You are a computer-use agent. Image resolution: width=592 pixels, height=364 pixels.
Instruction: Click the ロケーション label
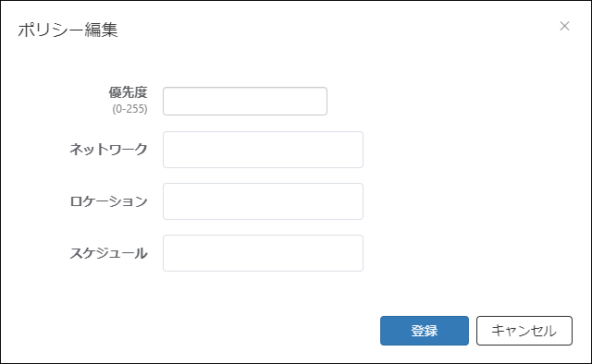109,201
